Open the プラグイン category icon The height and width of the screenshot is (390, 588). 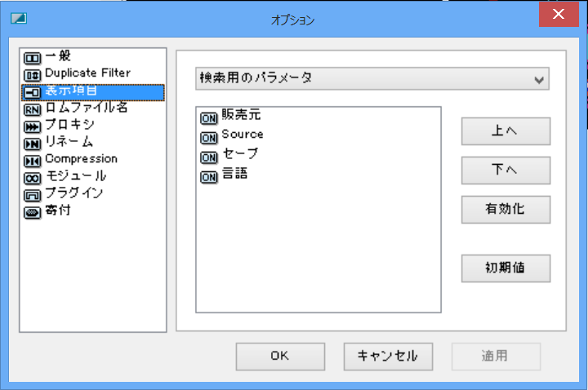32,196
